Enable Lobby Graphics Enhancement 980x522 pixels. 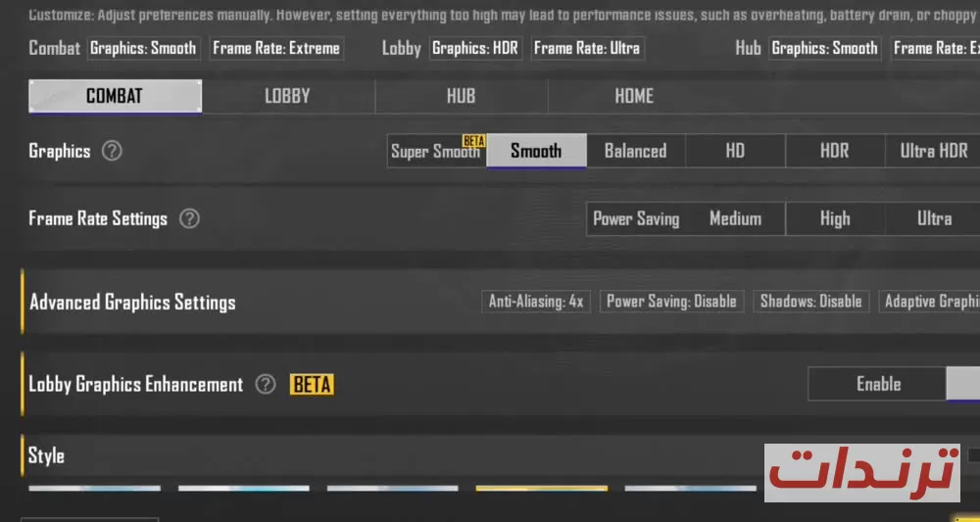tap(877, 384)
